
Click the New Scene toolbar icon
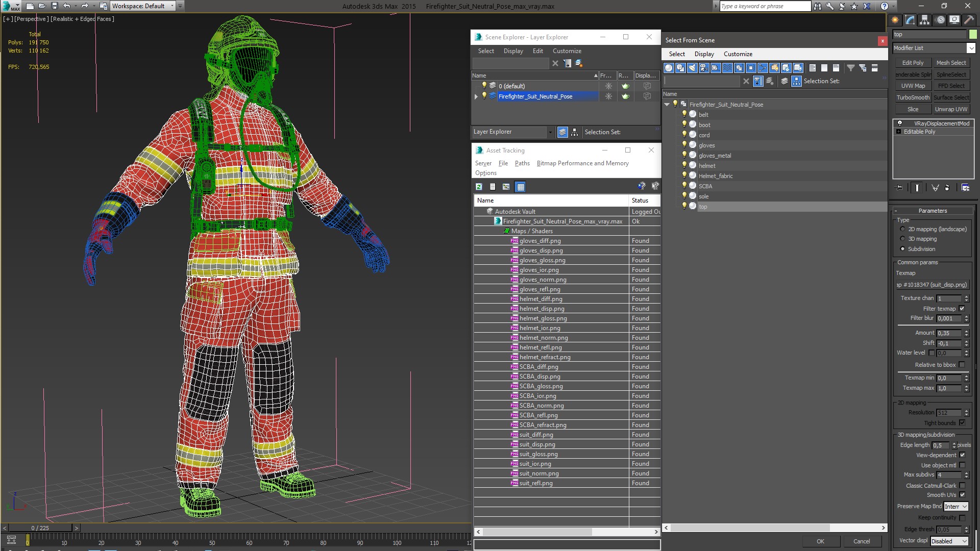(x=30, y=6)
